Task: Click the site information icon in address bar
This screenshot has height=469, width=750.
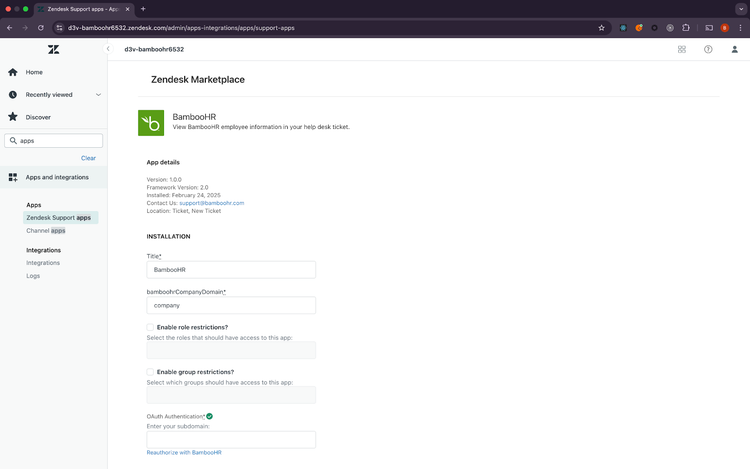Action: point(59,28)
